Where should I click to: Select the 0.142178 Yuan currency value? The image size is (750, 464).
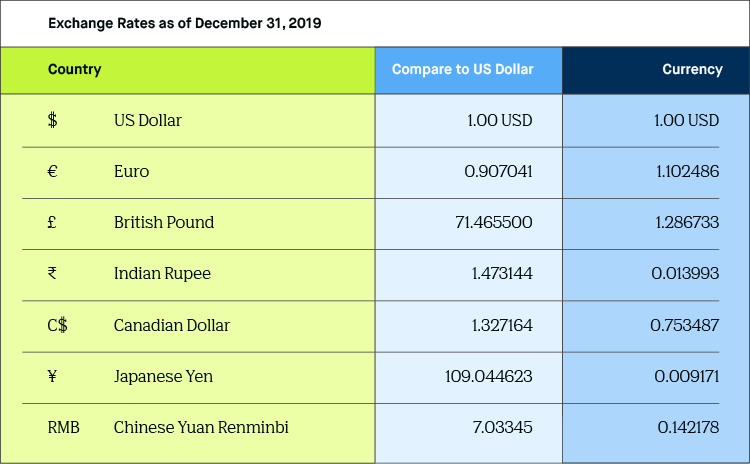coord(688,428)
